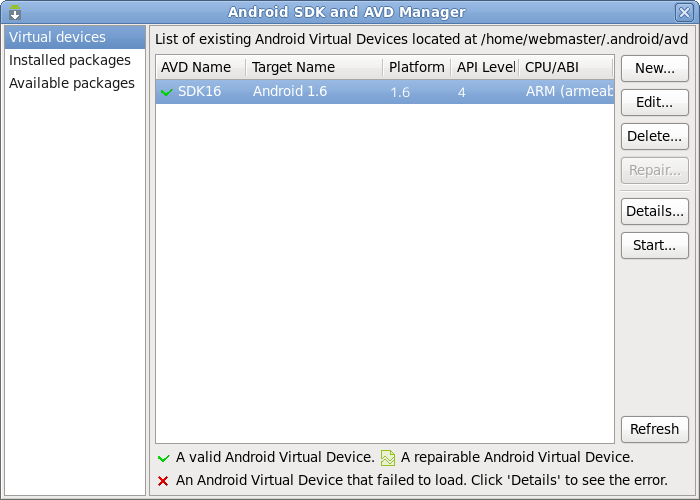Click the repairable AVD legend icon

(x=388, y=458)
